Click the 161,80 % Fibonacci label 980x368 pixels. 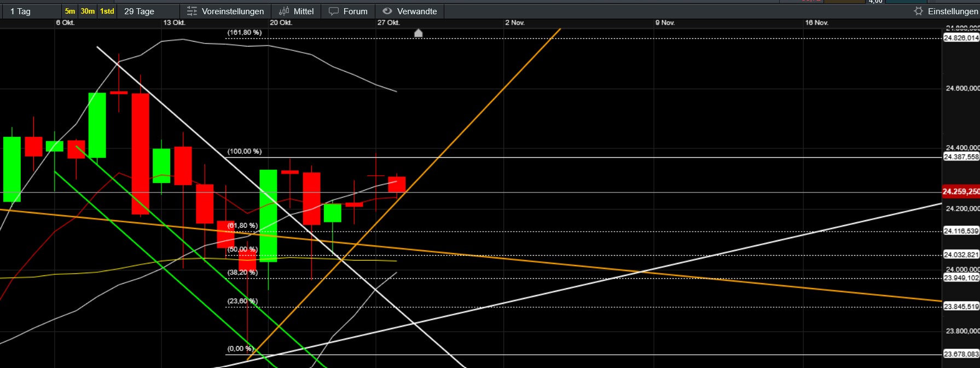[x=245, y=33]
